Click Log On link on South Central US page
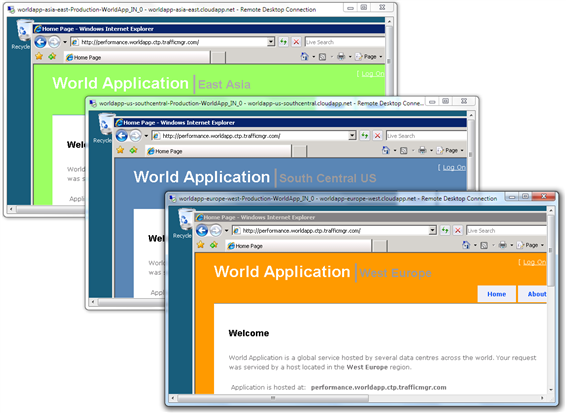The height and width of the screenshot is (413, 566). [x=454, y=168]
